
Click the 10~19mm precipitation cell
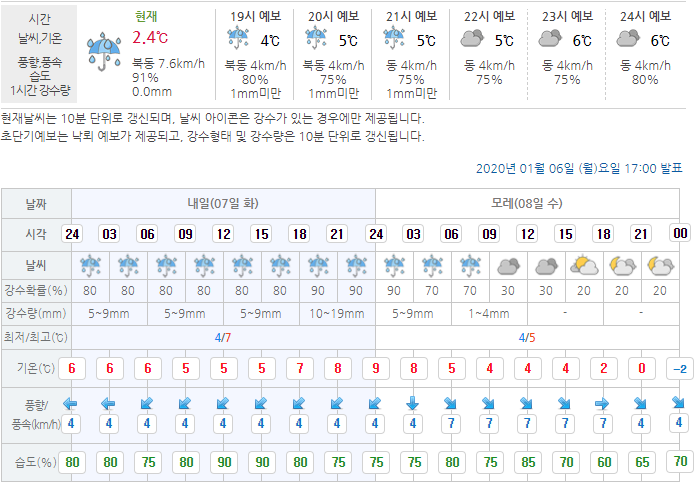click(x=337, y=313)
